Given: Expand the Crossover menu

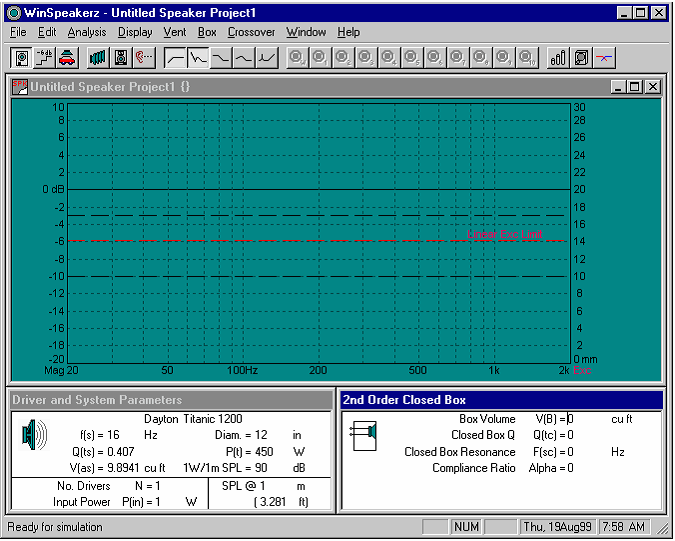Looking at the screenshot, I should (x=251, y=32).
